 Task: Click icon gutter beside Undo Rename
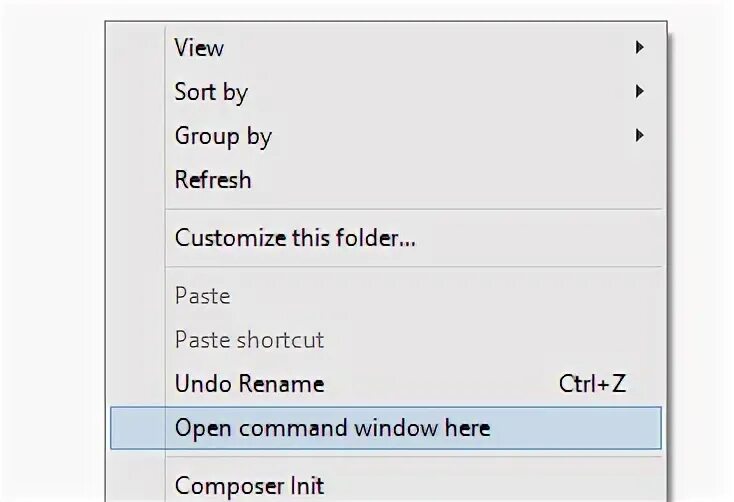click(x=136, y=384)
